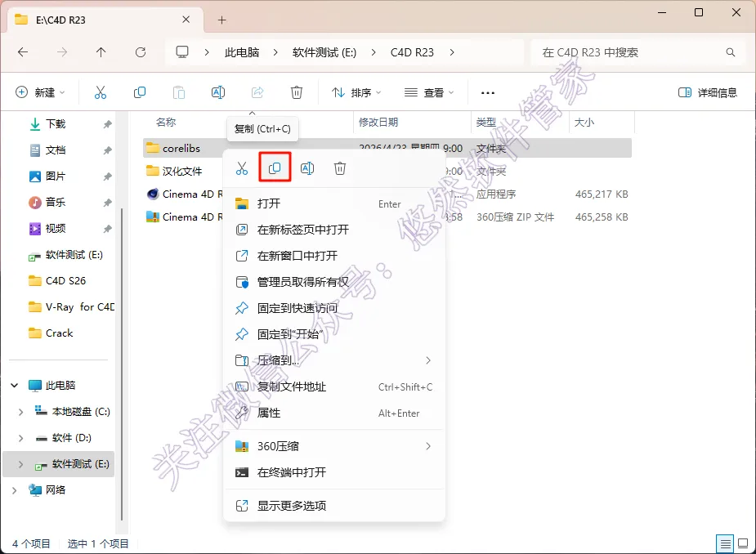This screenshot has width=756, height=554.
Task: Click the toolbar Paste icon
Action: [x=179, y=92]
